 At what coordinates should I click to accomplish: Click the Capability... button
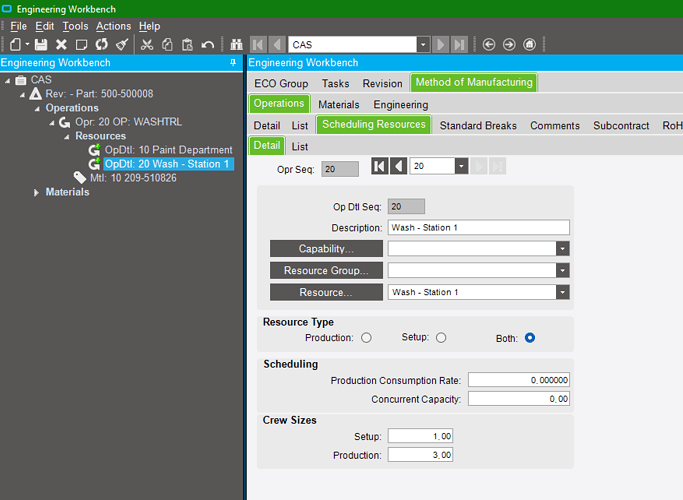point(326,248)
